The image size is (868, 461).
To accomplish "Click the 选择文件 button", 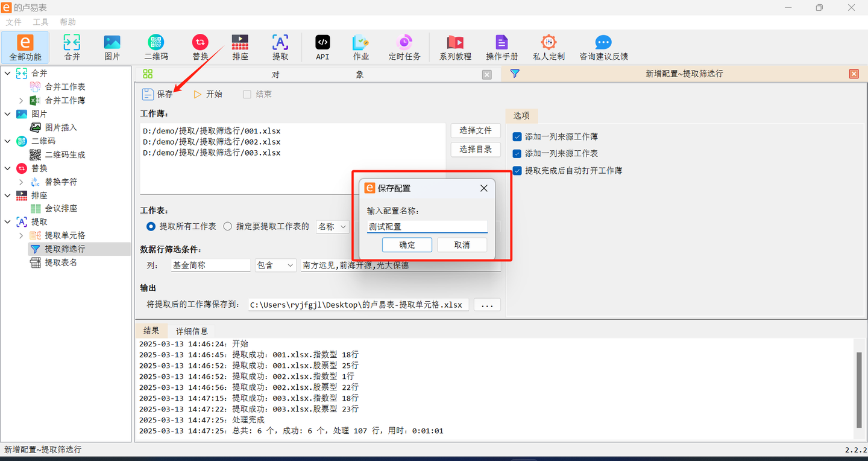I will [476, 130].
